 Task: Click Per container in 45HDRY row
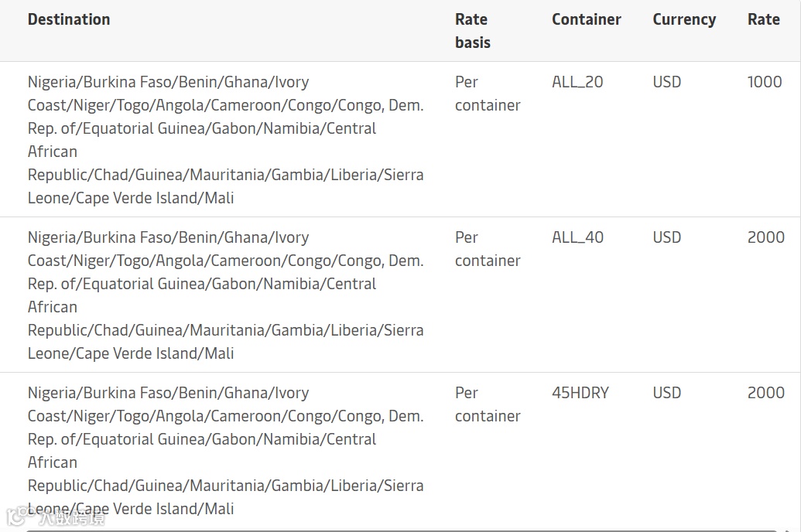coord(487,404)
